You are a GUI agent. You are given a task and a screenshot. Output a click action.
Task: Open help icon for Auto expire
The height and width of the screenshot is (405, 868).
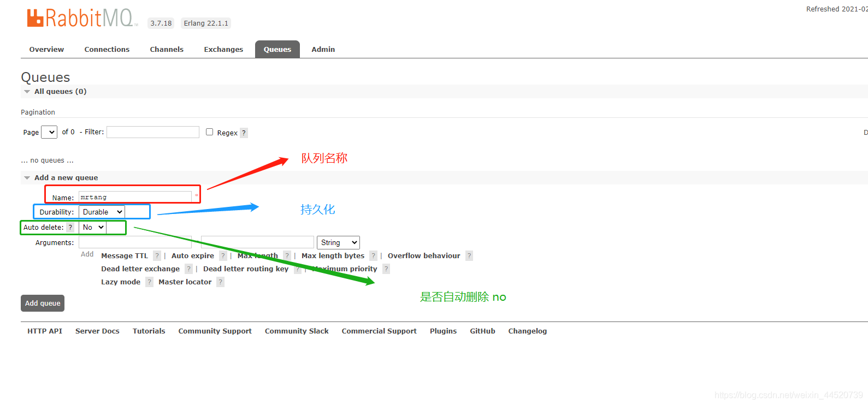point(223,256)
